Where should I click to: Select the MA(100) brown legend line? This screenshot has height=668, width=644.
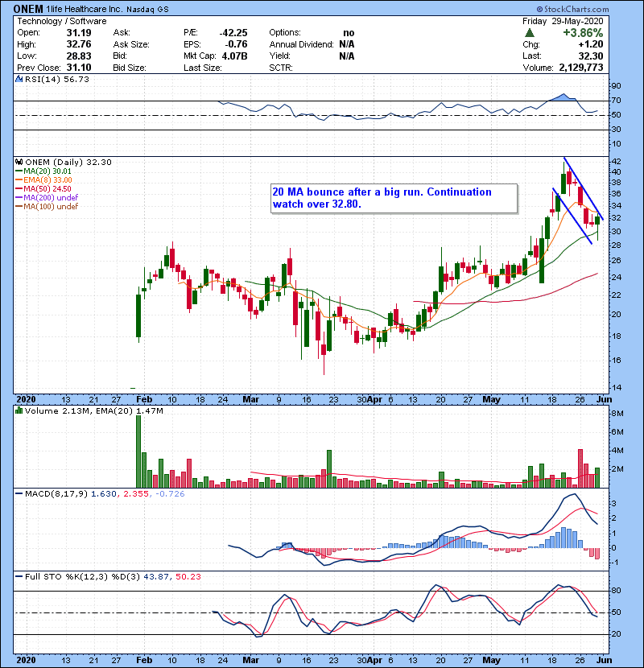click(x=19, y=207)
